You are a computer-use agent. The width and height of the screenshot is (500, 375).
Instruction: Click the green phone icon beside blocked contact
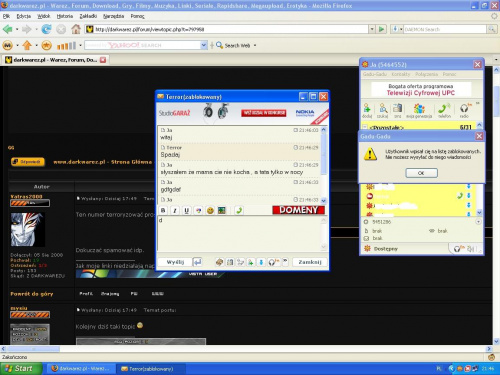[x=460, y=196]
